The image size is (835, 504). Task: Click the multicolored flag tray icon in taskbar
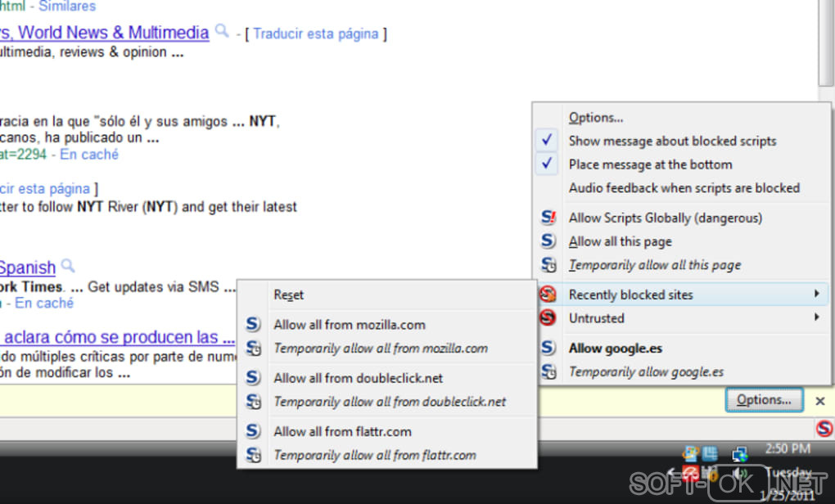pos(691,454)
